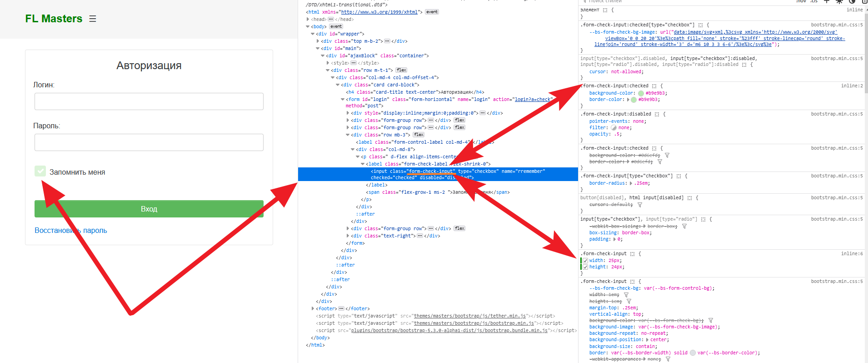Click selector highlighter for .form-check-input inline:6 rule

pos(632,254)
